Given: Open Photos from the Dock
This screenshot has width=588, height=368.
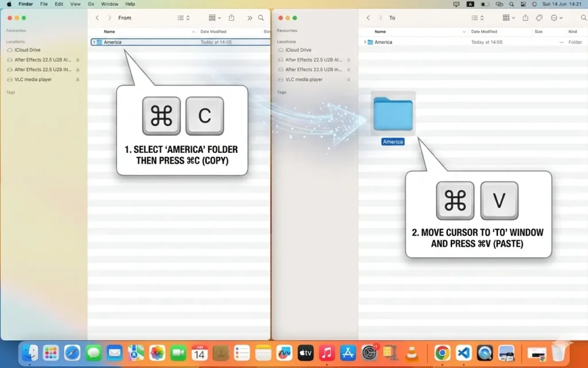Looking at the screenshot, I should pyautogui.click(x=157, y=353).
